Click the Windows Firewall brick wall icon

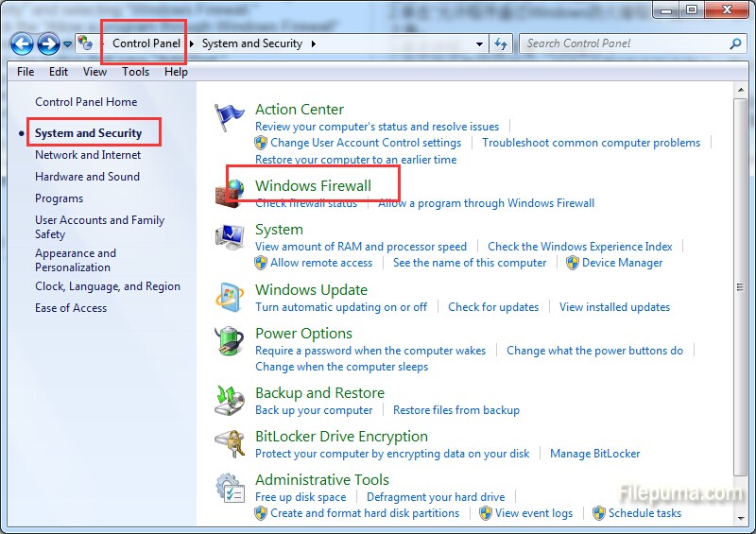(230, 192)
